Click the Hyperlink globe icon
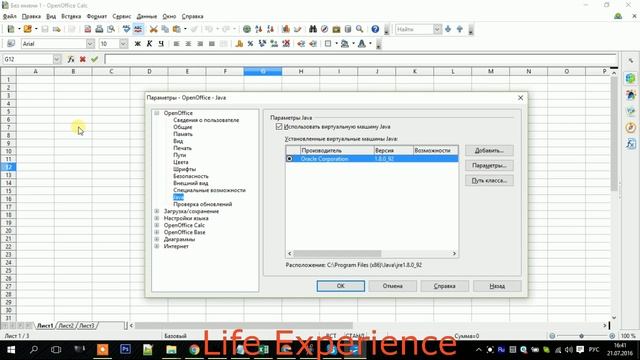640x360 pixels. click(x=247, y=29)
